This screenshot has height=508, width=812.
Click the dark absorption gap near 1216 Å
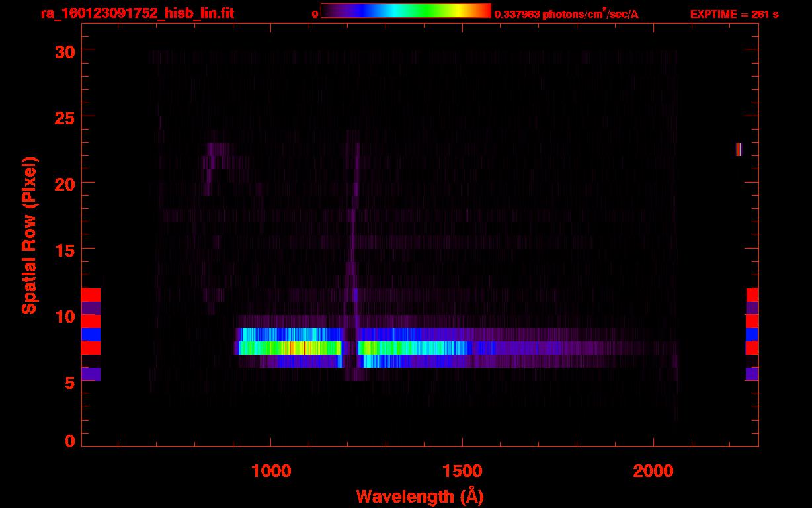(350, 348)
